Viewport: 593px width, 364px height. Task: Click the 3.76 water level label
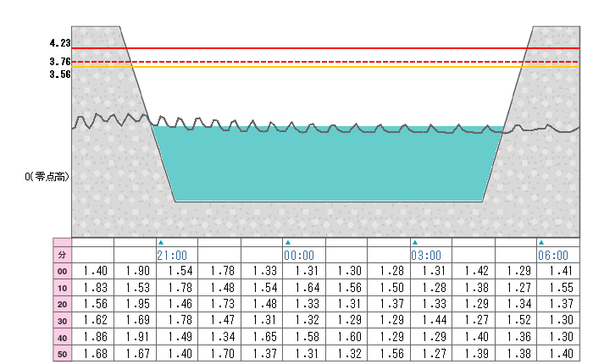60,61
